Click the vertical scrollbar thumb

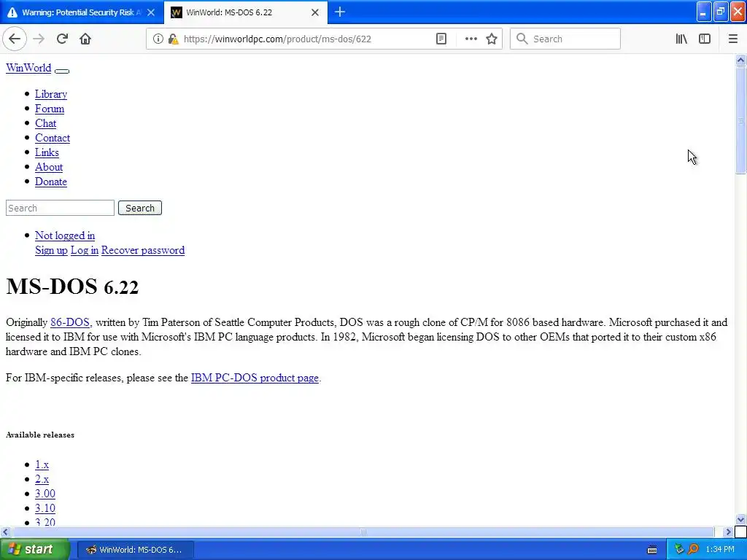740,120
